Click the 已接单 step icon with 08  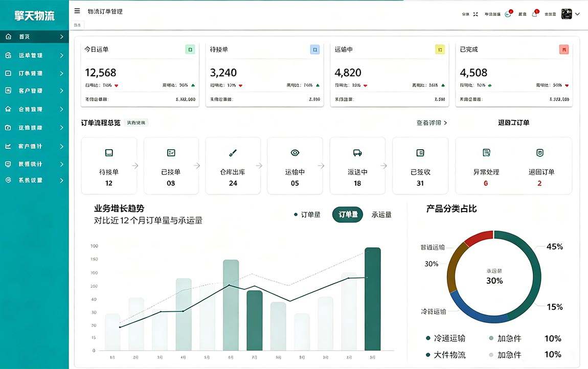(171, 153)
